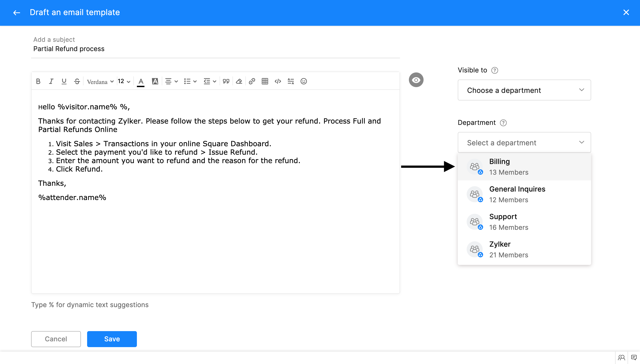Clear formatting with eraser icon
The width and height of the screenshot is (640, 364).
pos(239,81)
